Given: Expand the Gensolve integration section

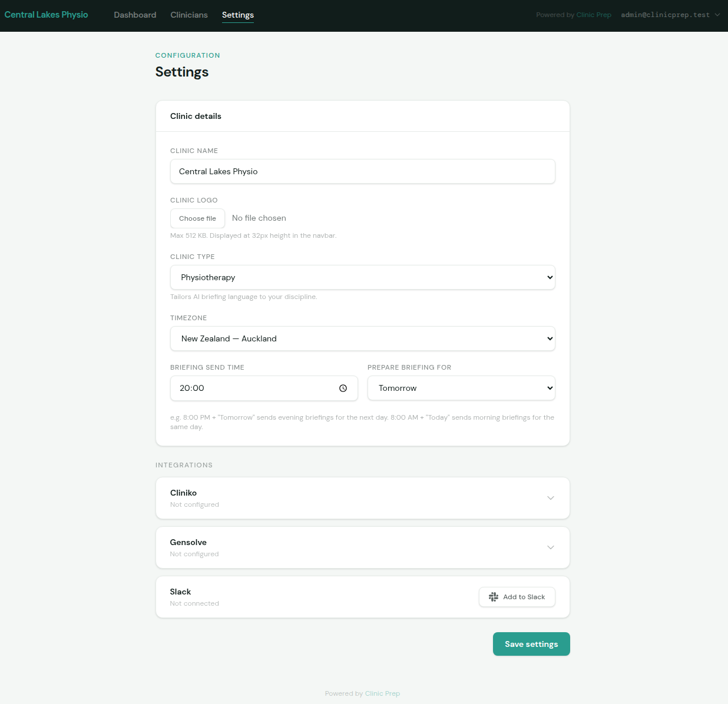Looking at the screenshot, I should 363,547.
